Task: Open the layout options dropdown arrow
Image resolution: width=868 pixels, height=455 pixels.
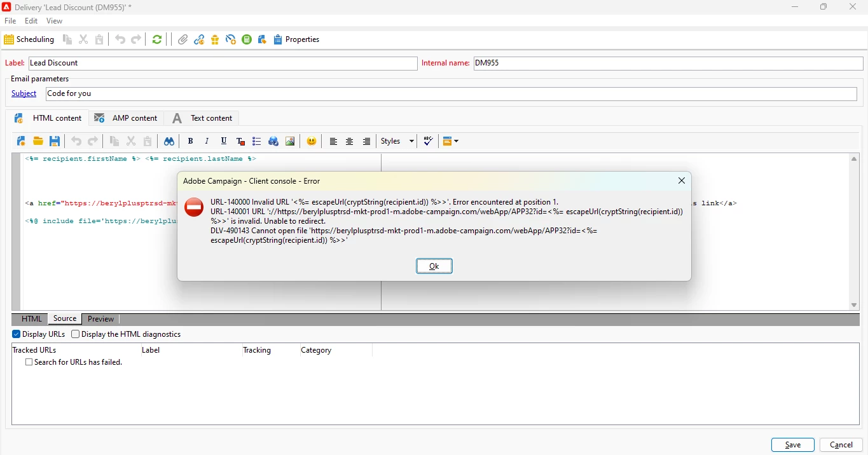Action: click(x=457, y=141)
